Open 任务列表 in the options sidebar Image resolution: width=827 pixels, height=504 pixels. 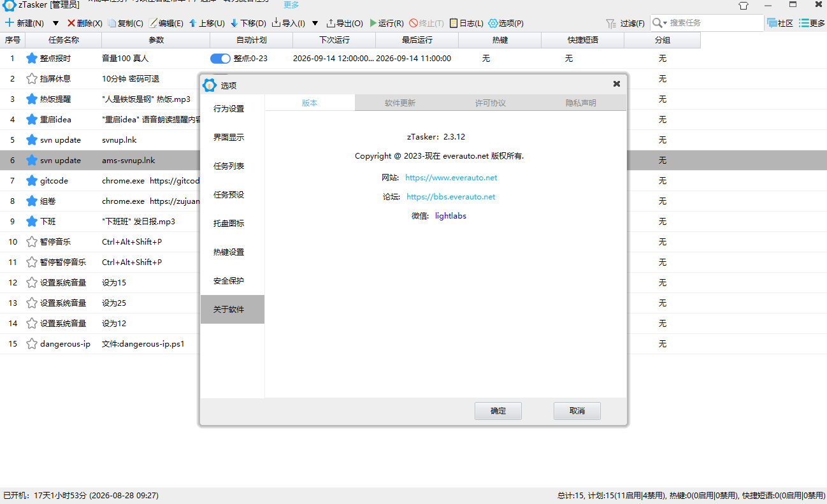[x=233, y=166]
